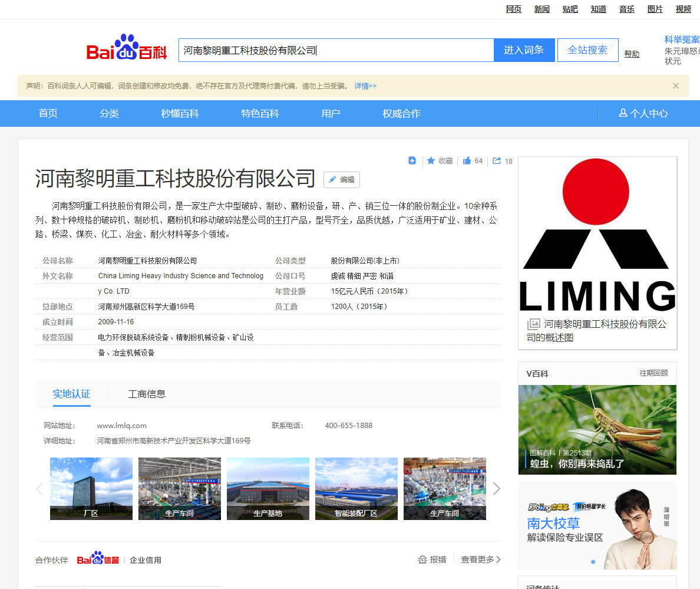Switch to the 工商信息 tab

[x=147, y=394]
